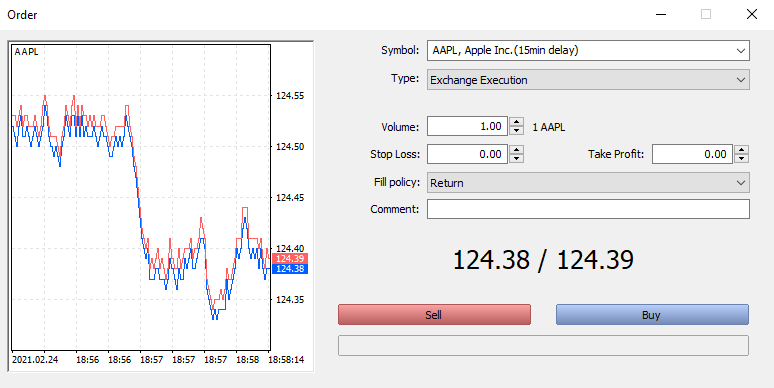The image size is (774, 388).
Task: Click the 18:58:14 time axis label
Action: [286, 359]
